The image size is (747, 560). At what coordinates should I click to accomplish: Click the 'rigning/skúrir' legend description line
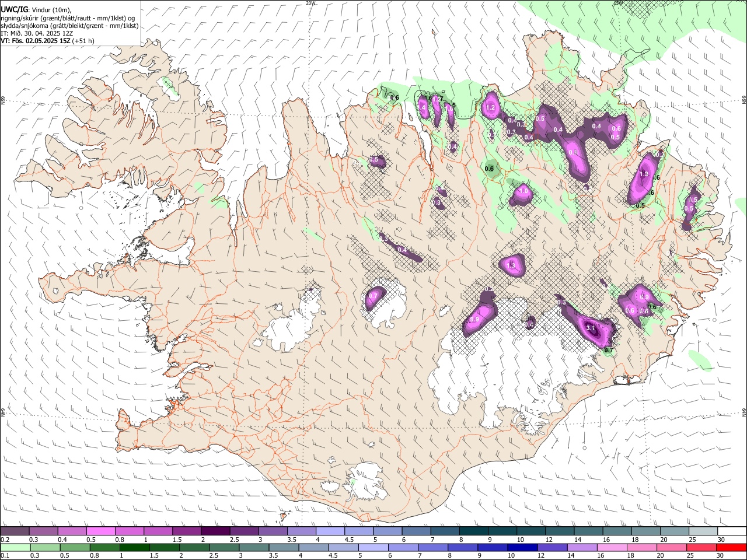point(68,18)
